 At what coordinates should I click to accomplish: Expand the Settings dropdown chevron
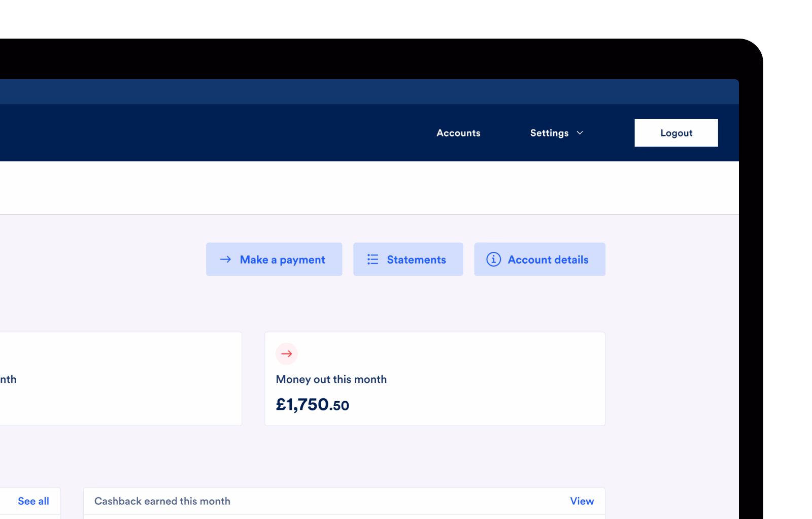(580, 133)
